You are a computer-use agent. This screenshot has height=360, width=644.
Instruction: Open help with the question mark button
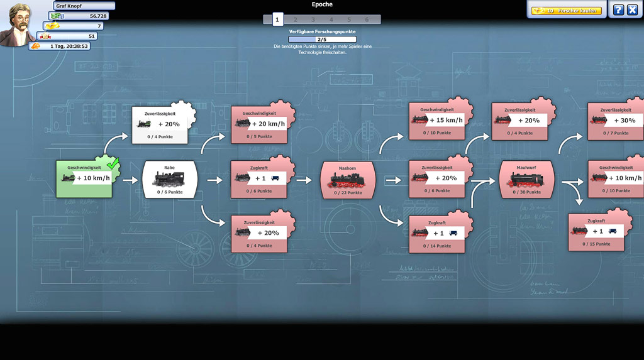618,10
